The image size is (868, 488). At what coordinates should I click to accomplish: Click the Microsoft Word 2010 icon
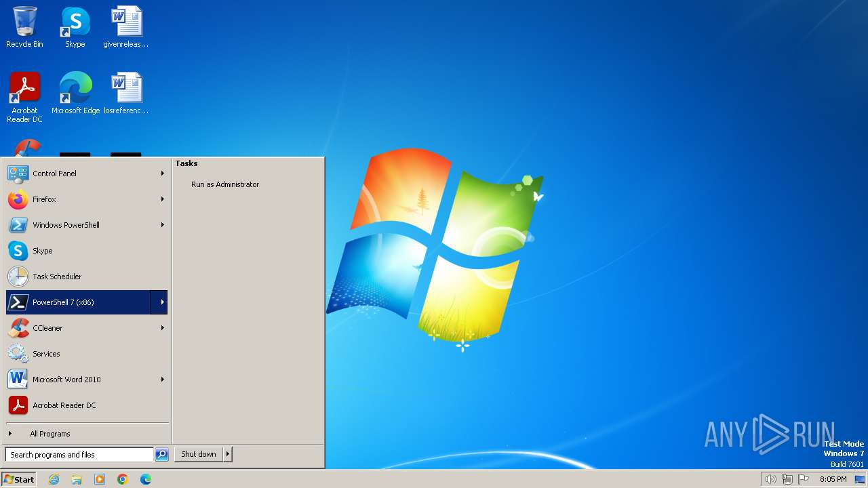pos(18,380)
